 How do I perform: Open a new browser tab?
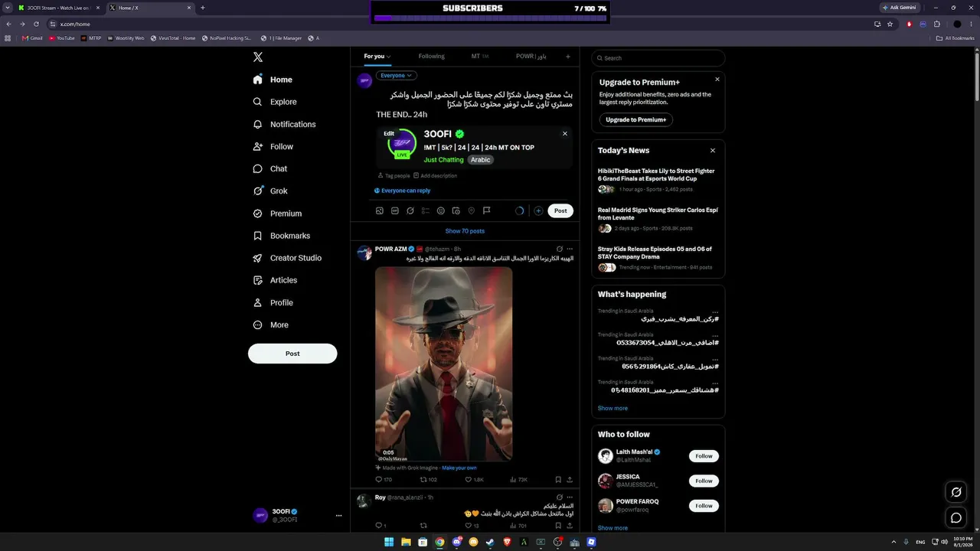point(203,8)
